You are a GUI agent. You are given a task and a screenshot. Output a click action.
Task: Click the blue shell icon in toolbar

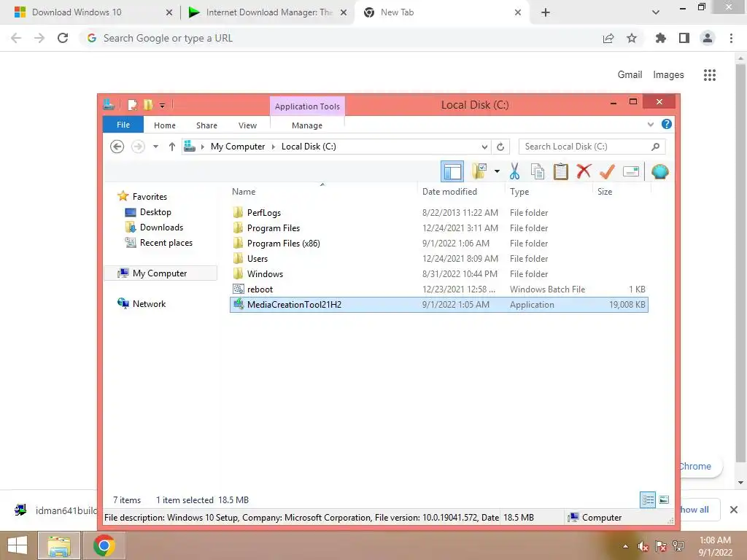659,171
